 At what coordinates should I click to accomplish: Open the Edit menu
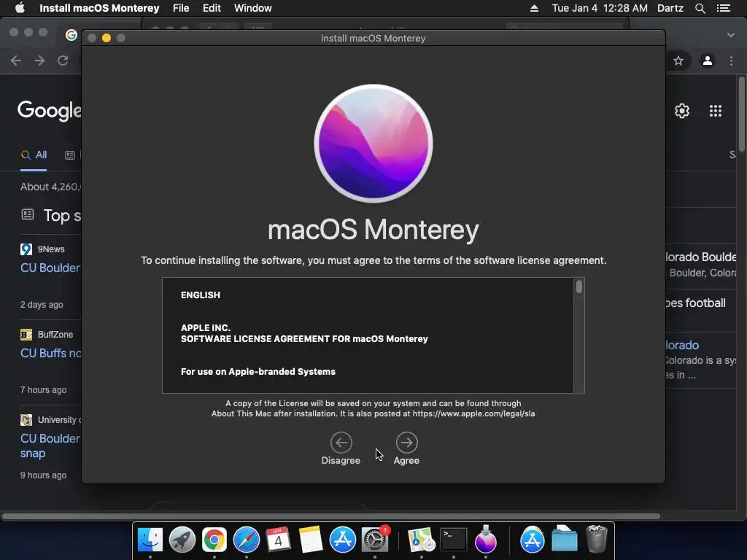(212, 8)
